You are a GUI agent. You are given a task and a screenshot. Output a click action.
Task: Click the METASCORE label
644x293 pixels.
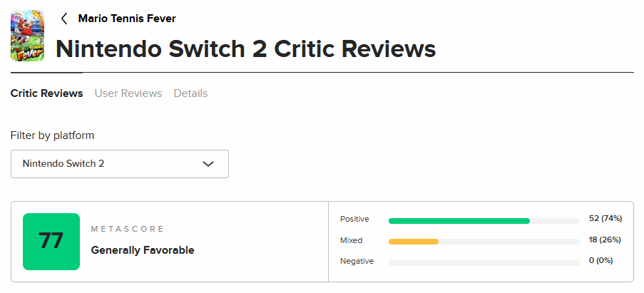(128, 229)
